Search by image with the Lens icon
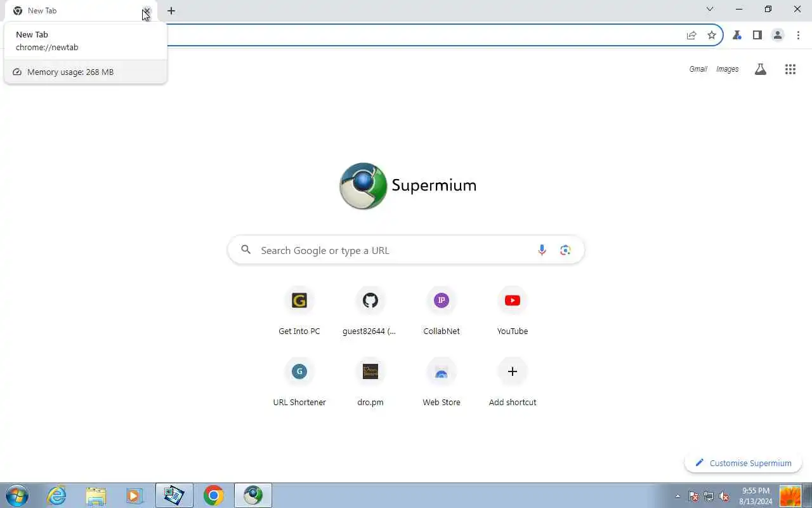The height and width of the screenshot is (508, 812). pyautogui.click(x=566, y=250)
